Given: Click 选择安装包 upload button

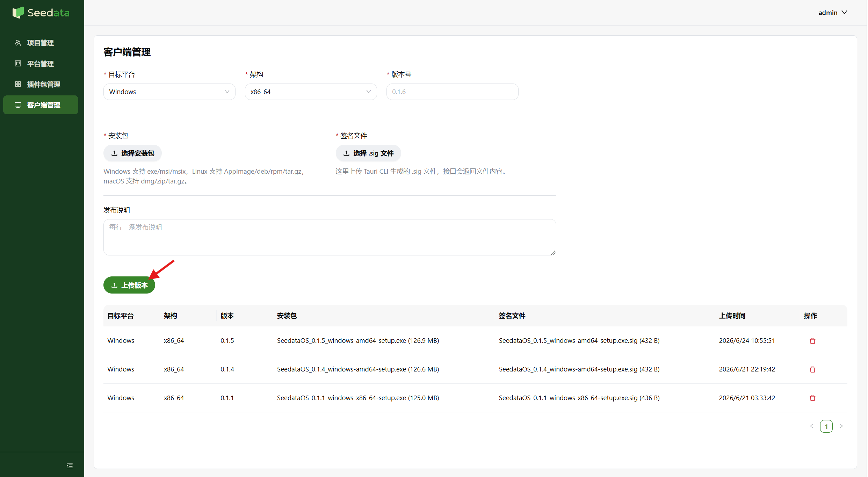Looking at the screenshot, I should tap(132, 153).
